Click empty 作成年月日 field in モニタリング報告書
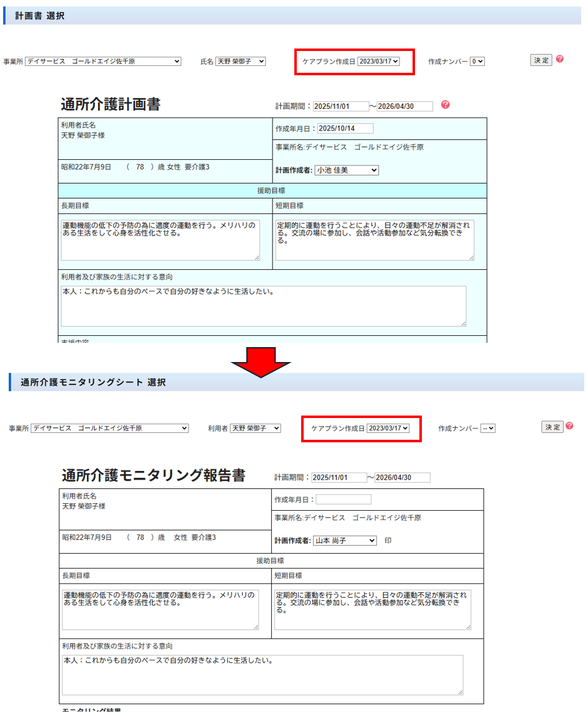Viewport: 588px width, 716px height. 343,500
